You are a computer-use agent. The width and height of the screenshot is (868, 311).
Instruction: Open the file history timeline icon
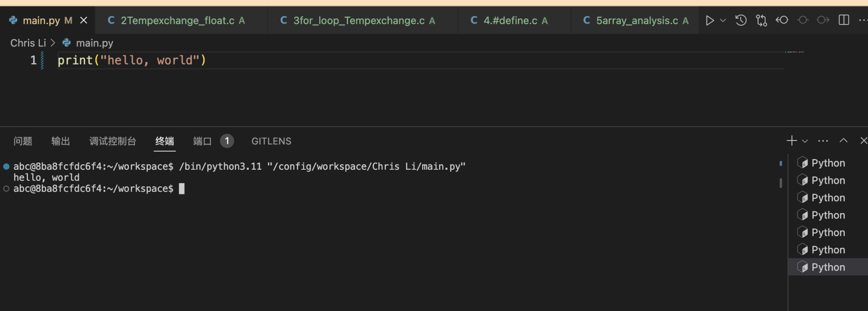coord(741,20)
